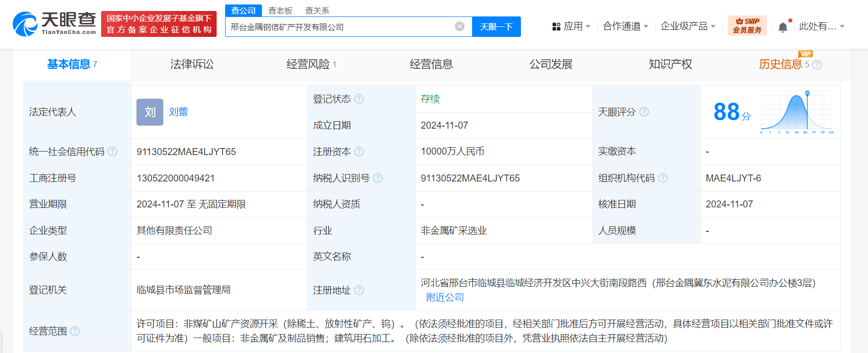Switch to the 查公司 search tab
Viewport: 868px width, 353px height.
tap(244, 10)
